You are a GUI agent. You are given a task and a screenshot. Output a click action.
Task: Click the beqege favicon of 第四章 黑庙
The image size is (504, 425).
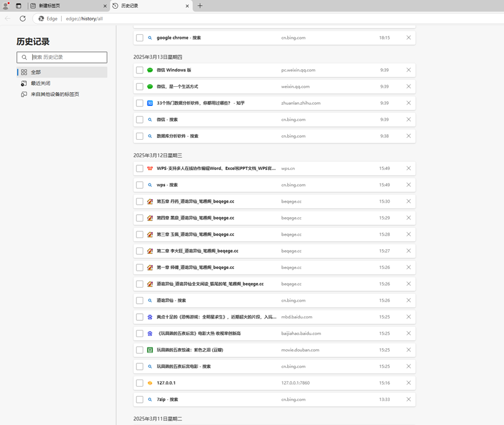coord(150,218)
